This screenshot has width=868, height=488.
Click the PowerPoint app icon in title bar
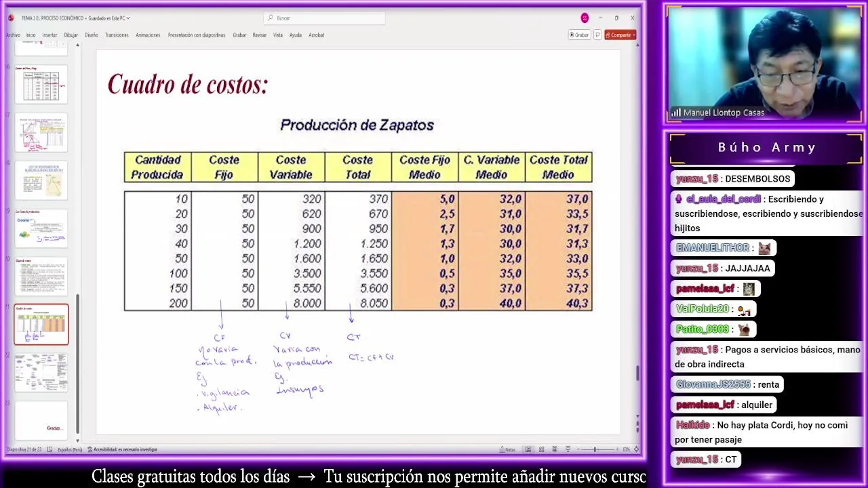[x=10, y=18]
